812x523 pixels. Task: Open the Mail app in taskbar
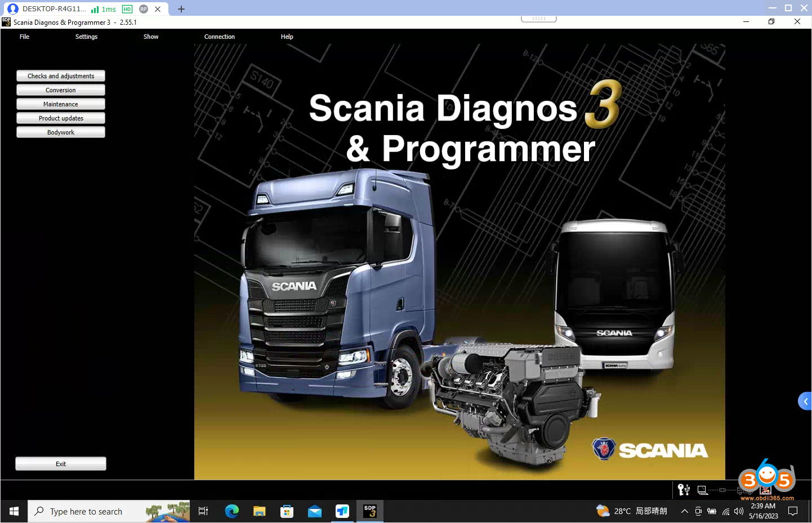tap(314, 511)
